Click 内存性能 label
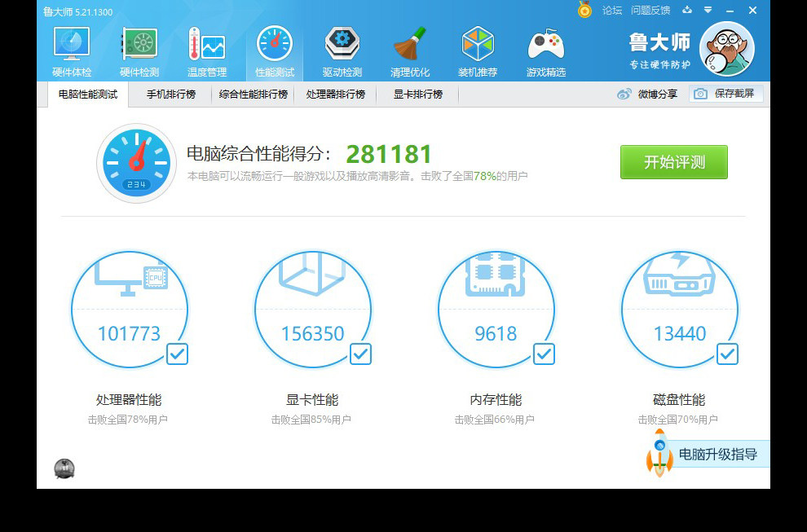Image resolution: width=807 pixels, height=532 pixels. [x=496, y=400]
